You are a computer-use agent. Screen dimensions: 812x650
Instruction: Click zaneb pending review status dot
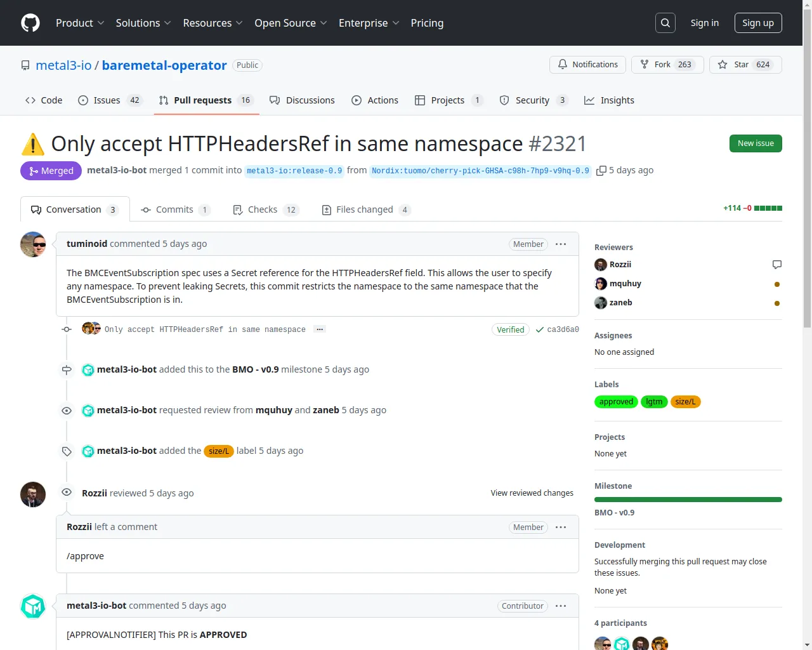(777, 303)
